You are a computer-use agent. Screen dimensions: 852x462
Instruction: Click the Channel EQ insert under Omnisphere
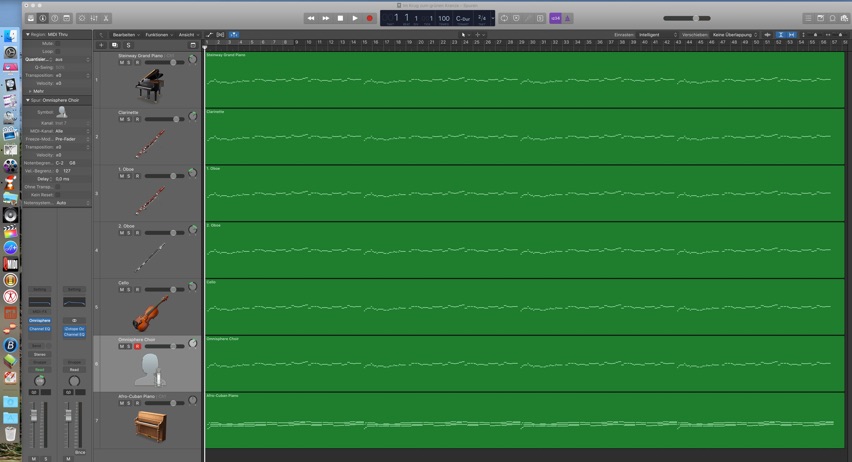click(x=40, y=329)
